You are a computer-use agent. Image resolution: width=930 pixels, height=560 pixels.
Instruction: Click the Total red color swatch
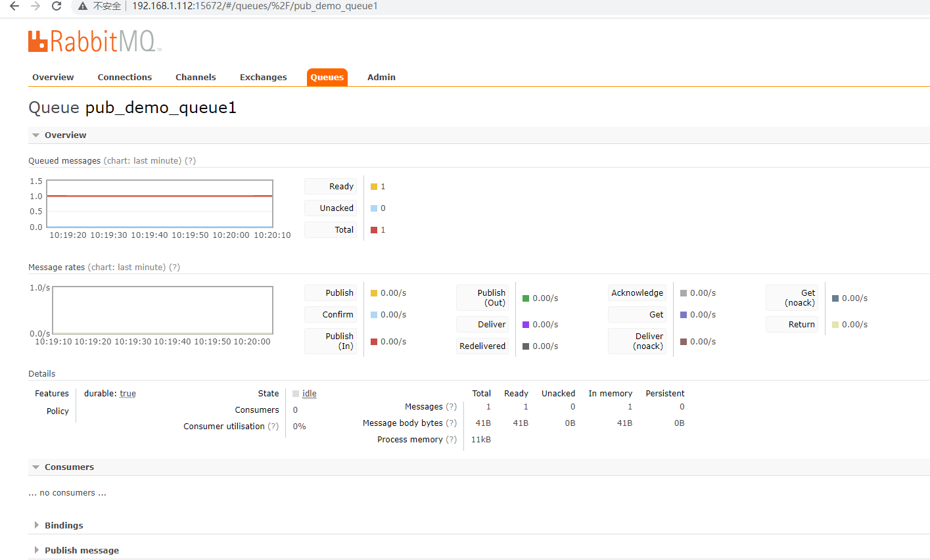pos(374,230)
